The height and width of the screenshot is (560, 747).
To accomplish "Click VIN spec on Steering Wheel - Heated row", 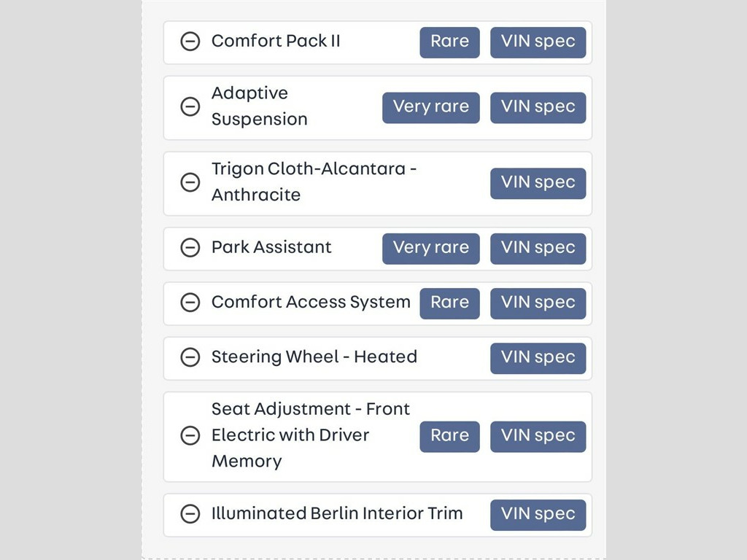I will [538, 358].
